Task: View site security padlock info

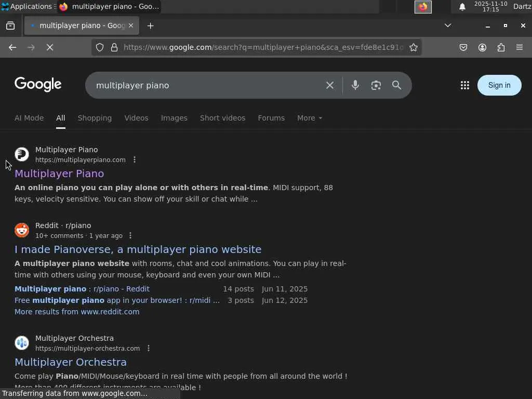Action: [x=114, y=47]
